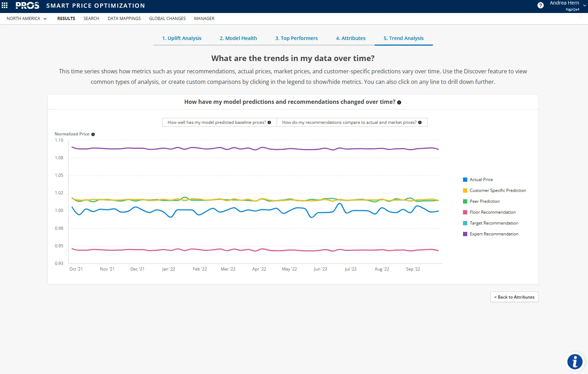The height and width of the screenshot is (374, 588).
Task: Open the app launcher grid icon
Action: [x=5, y=5]
